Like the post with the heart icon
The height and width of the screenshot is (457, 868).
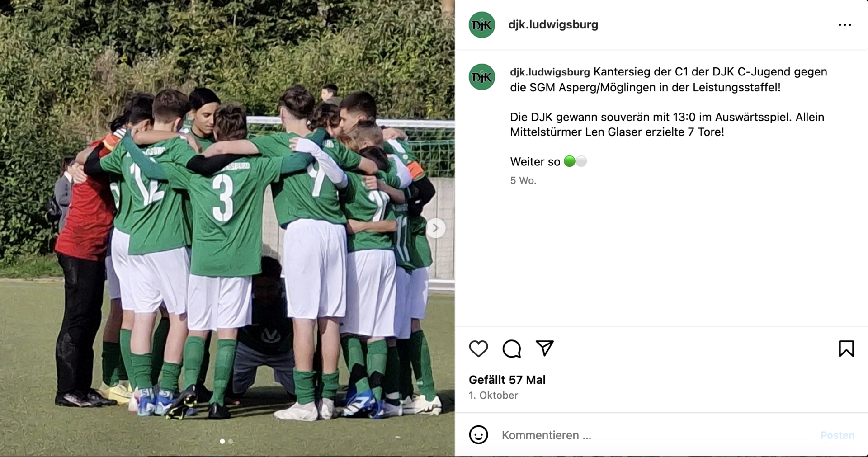point(478,349)
